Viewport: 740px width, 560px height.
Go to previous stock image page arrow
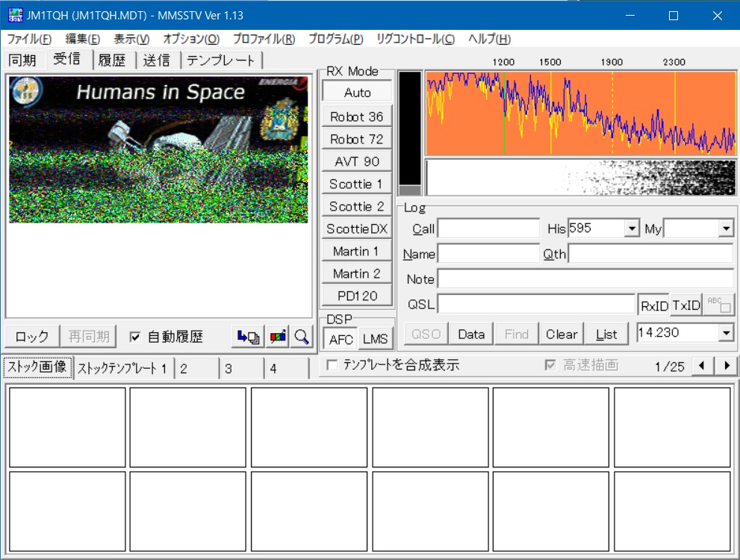[701, 366]
